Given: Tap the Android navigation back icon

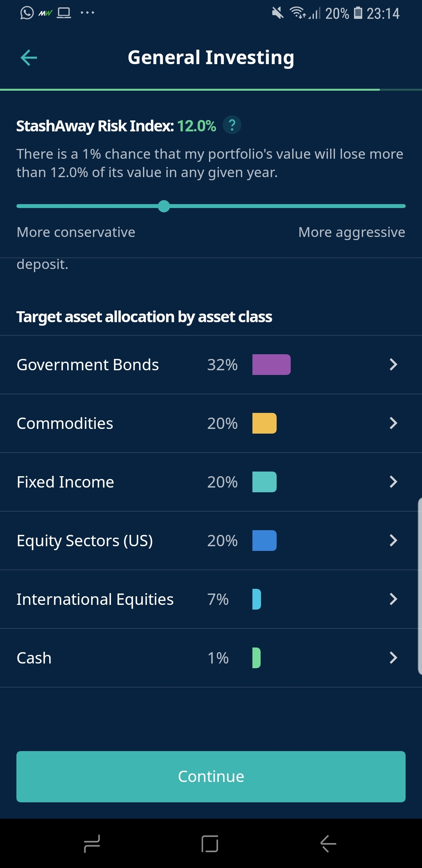Looking at the screenshot, I should tap(328, 844).
